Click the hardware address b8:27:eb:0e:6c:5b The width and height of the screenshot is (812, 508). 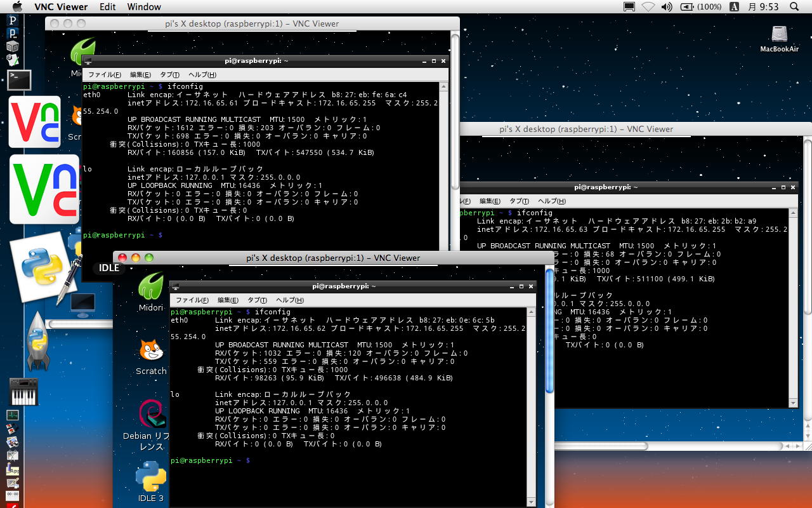point(457,320)
